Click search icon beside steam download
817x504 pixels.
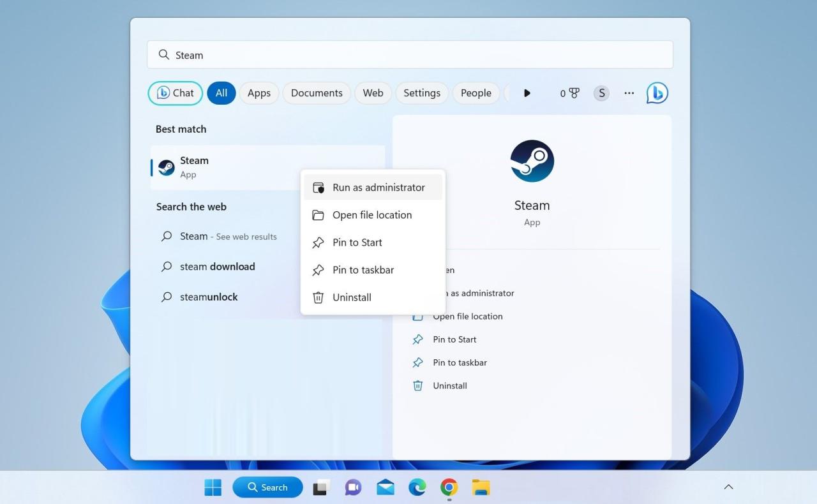coord(167,267)
